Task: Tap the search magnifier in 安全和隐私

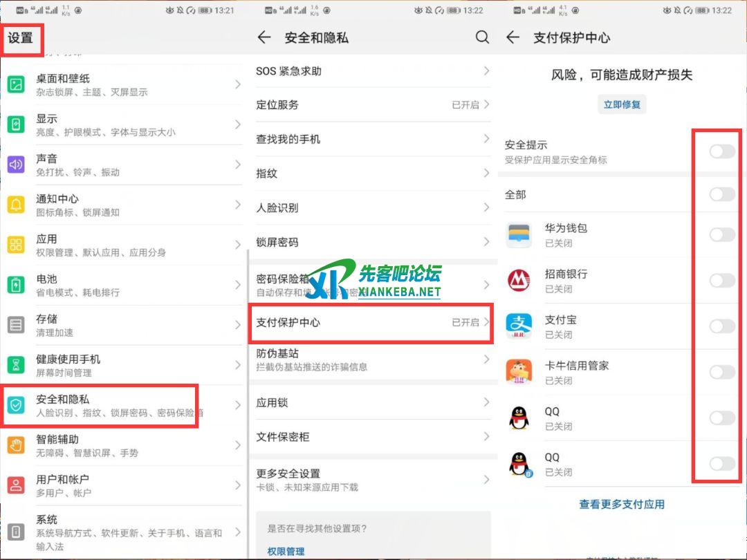Action: (x=482, y=37)
